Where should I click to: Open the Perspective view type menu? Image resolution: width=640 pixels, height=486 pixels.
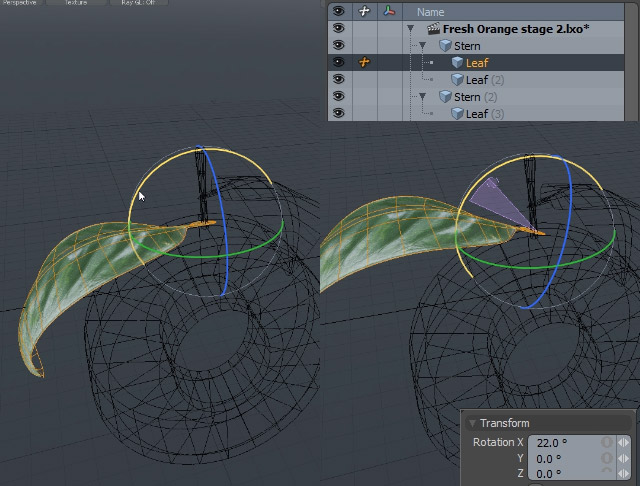21,2
